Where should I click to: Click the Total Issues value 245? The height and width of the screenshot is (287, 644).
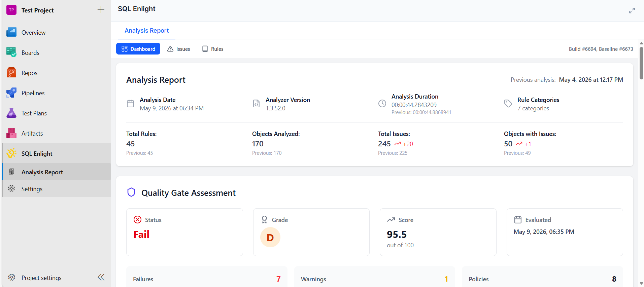(384, 144)
